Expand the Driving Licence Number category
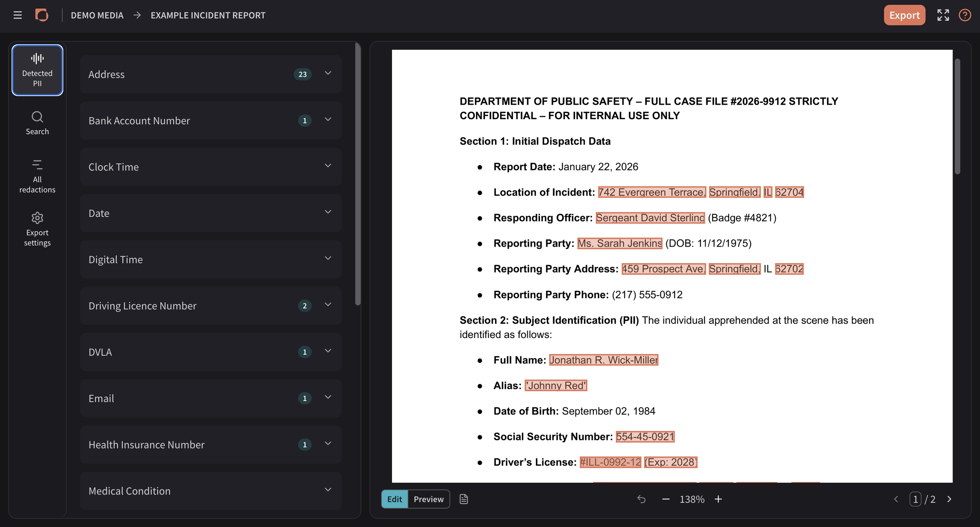Screen dimensions: 980x527 [x=211, y=305]
